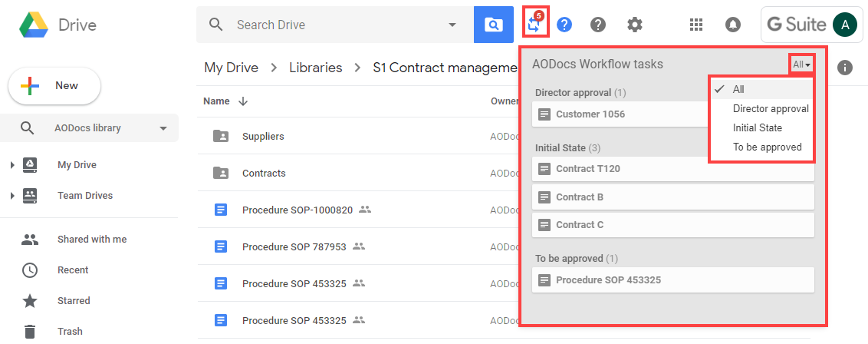The height and width of the screenshot is (344, 868).
Task: Click S1 Contract management breadcrumb
Action: click(x=445, y=68)
